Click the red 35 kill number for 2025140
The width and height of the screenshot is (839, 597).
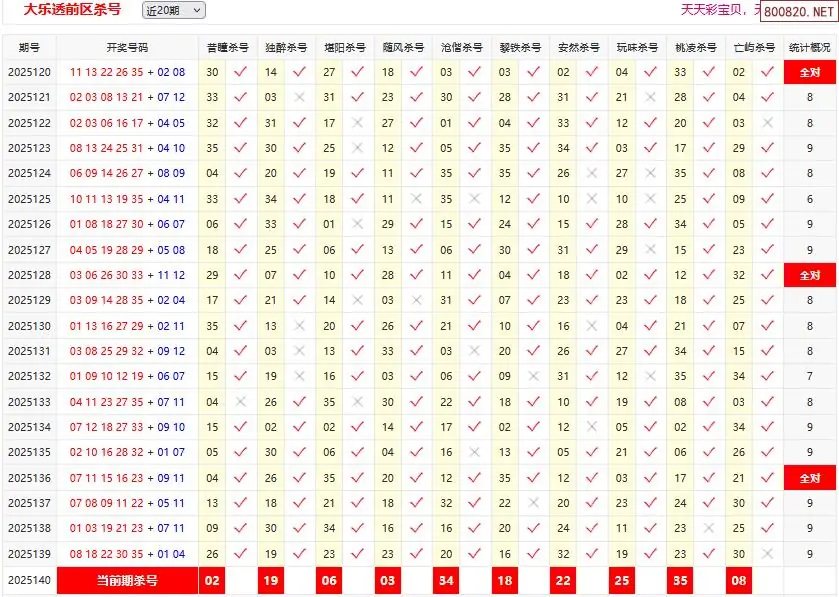click(680, 580)
